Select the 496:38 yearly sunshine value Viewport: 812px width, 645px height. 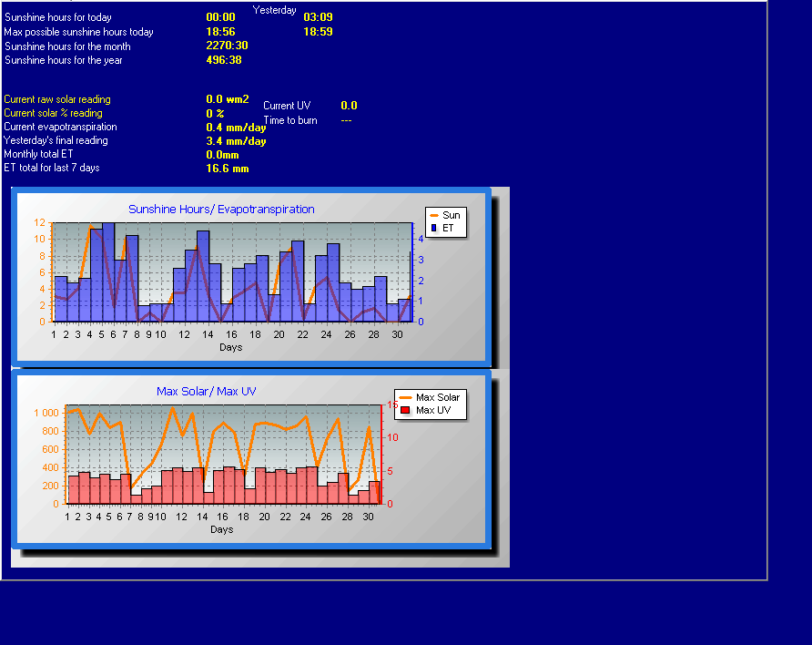pos(224,60)
